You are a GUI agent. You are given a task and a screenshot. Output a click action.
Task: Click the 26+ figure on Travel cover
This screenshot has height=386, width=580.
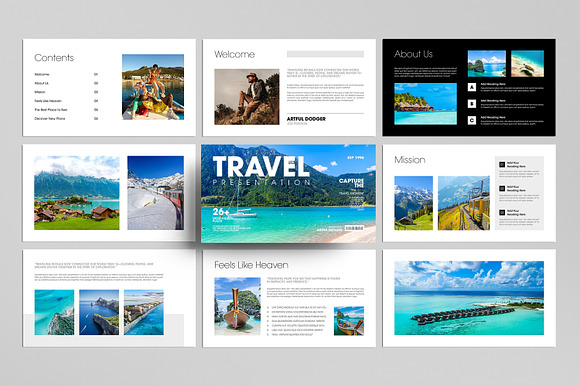tap(221, 211)
